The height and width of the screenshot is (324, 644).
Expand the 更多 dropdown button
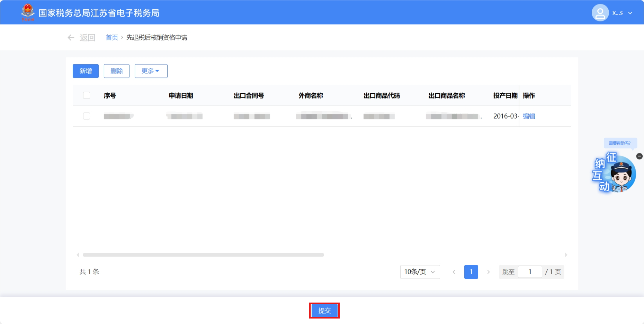click(x=151, y=71)
